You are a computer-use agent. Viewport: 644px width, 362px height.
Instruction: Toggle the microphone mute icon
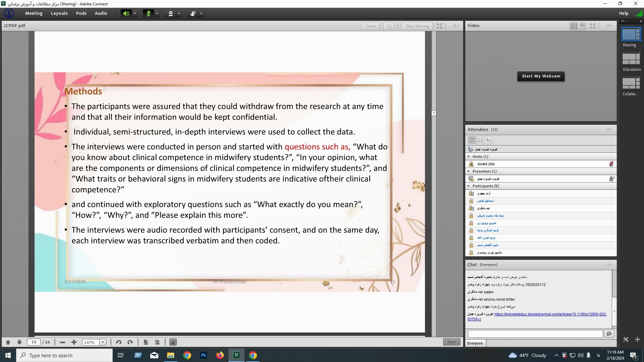pos(148,13)
